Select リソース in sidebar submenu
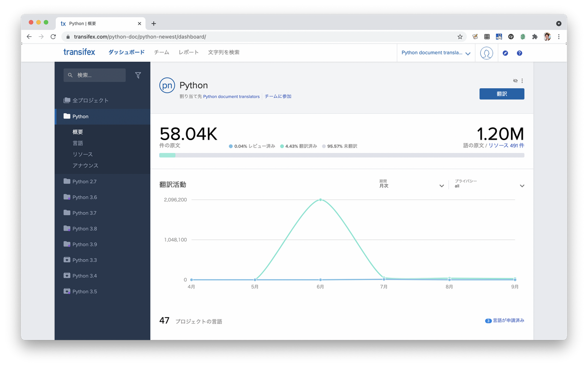Screen dimensions: 588x368 pos(82,154)
